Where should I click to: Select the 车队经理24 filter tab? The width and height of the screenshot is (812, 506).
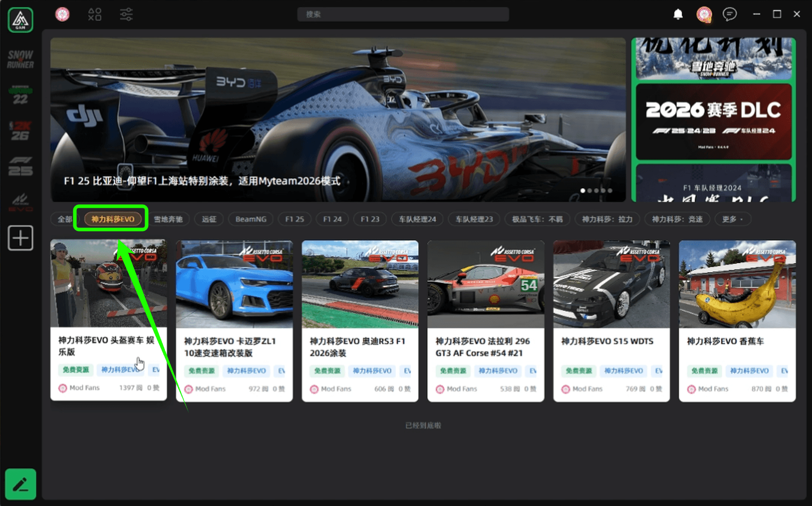(417, 219)
